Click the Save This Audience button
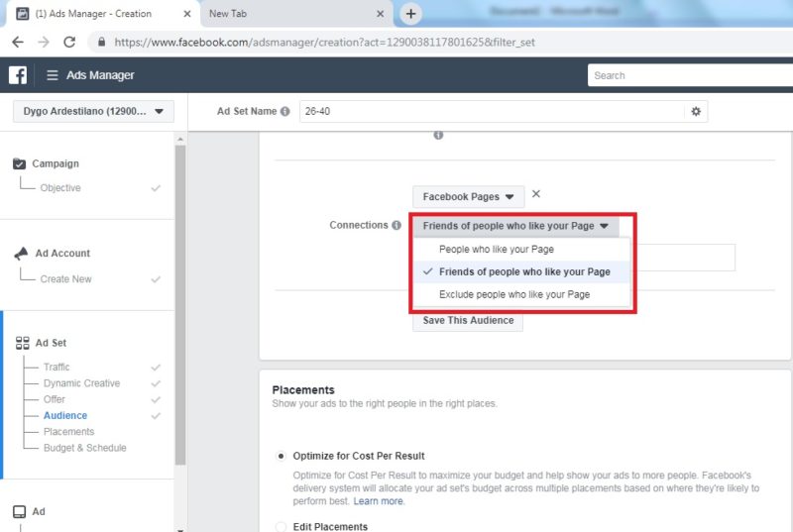793x532 pixels. [x=468, y=320]
